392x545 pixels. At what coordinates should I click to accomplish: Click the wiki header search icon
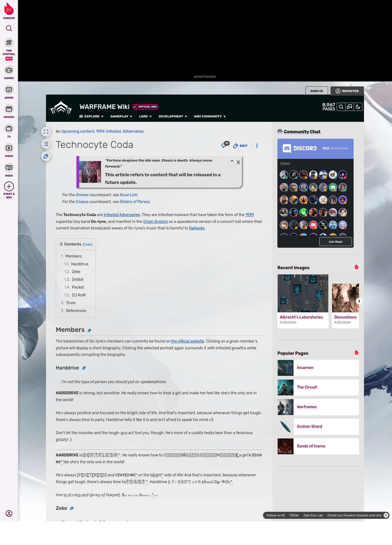(341, 107)
